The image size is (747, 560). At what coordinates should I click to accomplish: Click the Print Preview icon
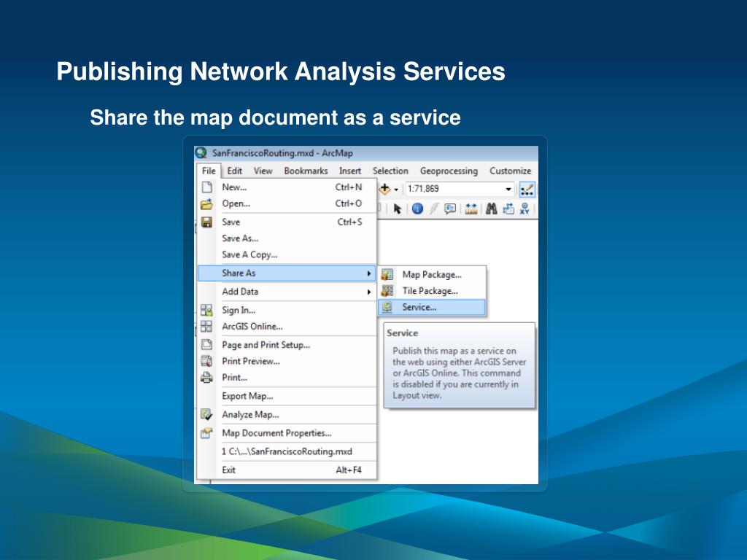click(x=206, y=361)
